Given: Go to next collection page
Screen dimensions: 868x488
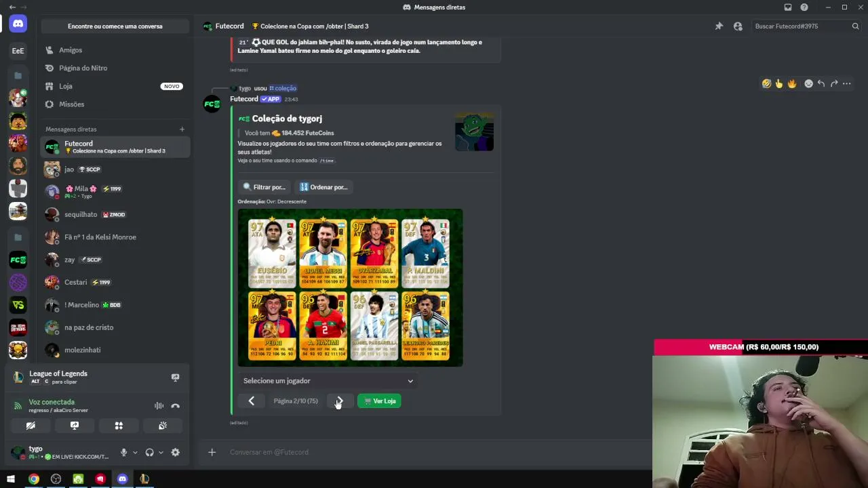Looking at the screenshot, I should (340, 401).
